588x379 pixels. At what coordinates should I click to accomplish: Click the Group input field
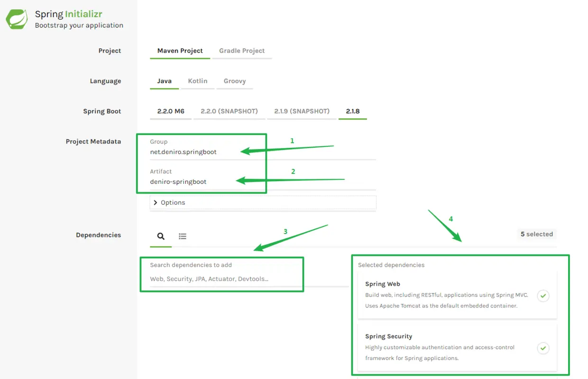(263, 152)
